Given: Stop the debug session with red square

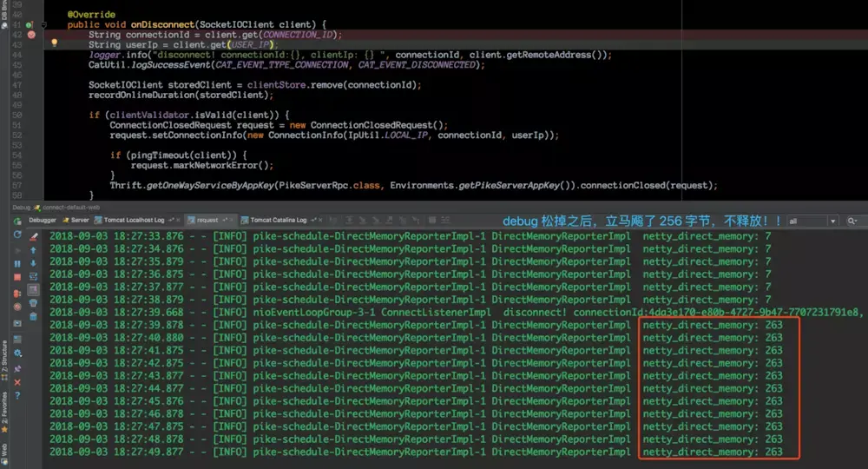Looking at the screenshot, I should [17, 277].
